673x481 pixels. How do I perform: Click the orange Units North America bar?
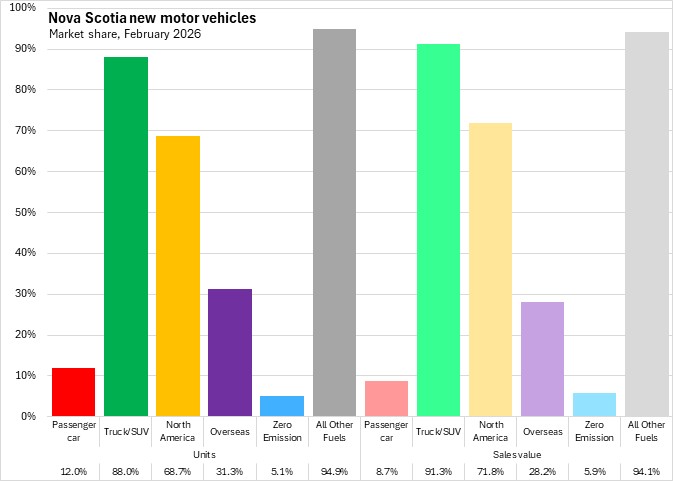(x=178, y=276)
